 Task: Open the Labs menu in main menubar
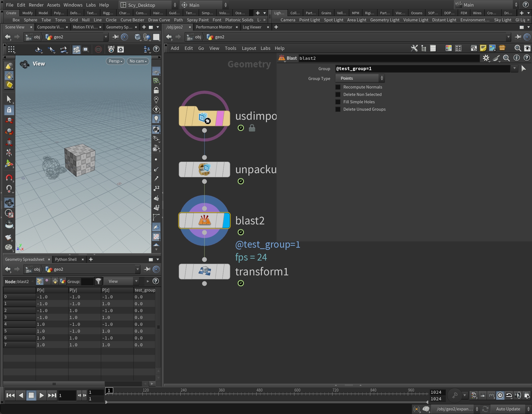click(91, 5)
